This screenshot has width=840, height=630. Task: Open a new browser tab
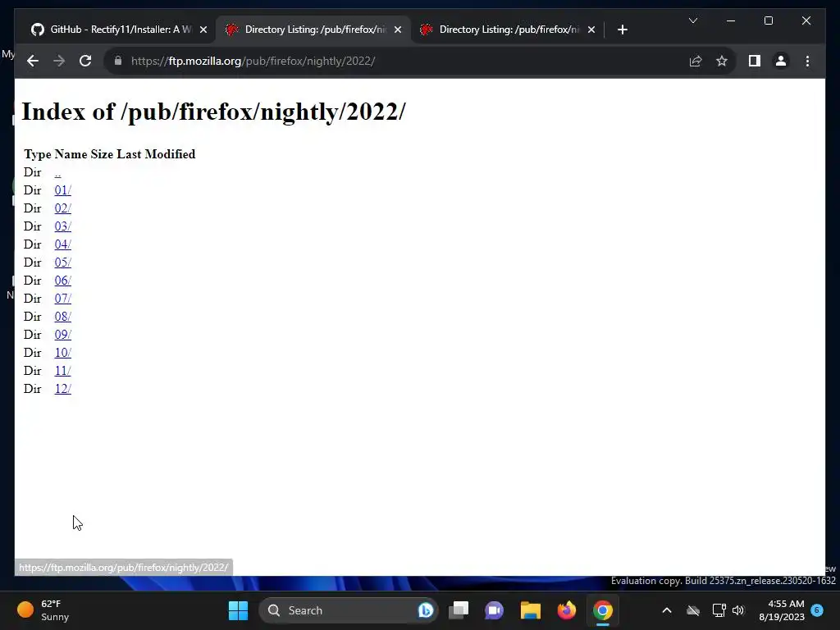click(x=622, y=30)
